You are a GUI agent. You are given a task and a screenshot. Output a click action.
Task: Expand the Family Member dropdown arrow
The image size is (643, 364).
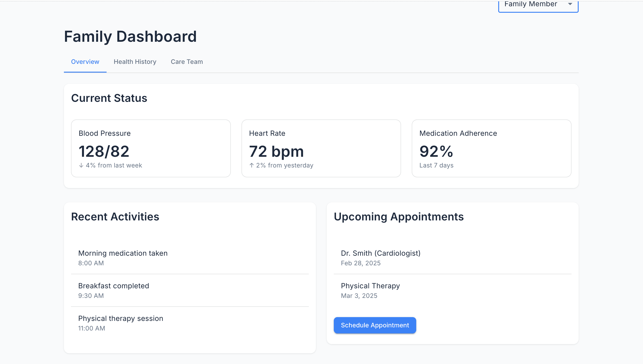[x=570, y=4]
